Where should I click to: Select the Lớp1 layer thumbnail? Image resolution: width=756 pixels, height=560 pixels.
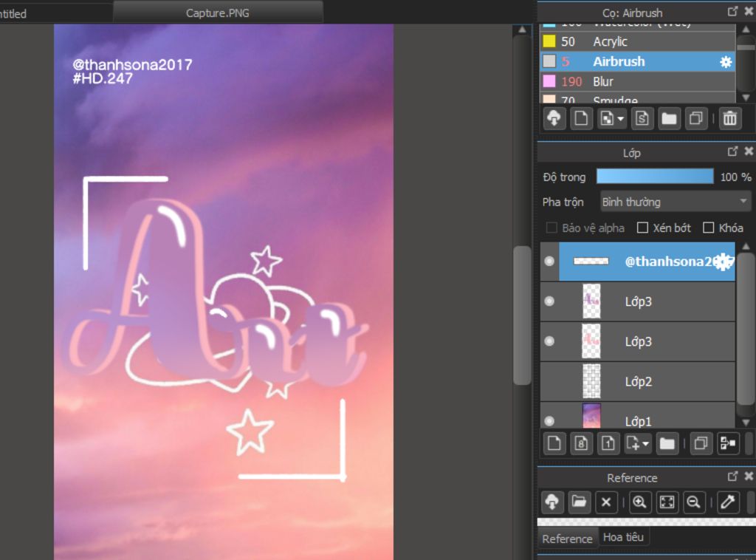591,416
